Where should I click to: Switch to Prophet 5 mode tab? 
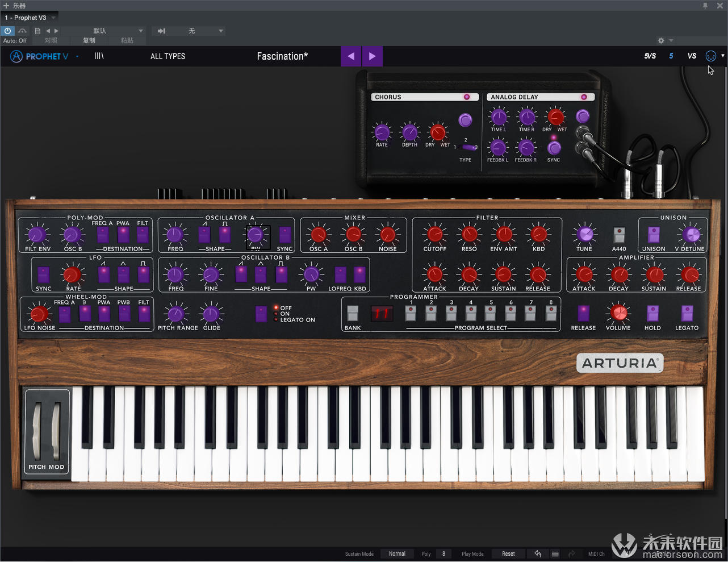(x=671, y=56)
